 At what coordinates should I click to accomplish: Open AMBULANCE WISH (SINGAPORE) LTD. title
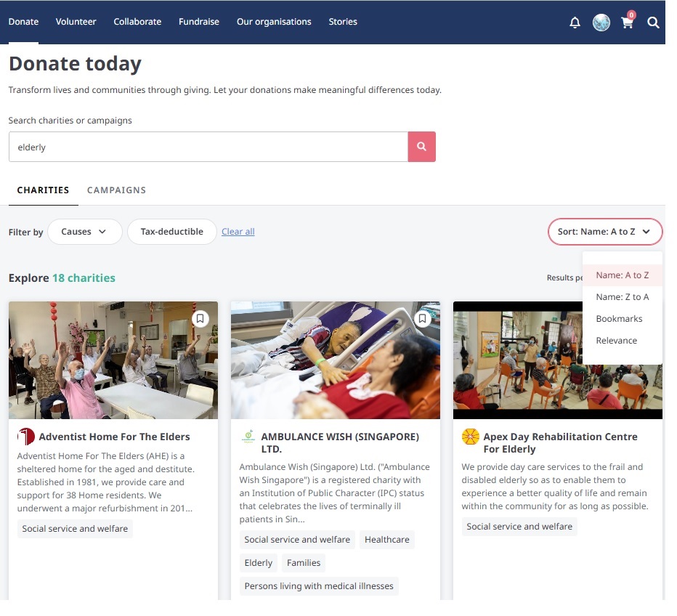click(340, 442)
